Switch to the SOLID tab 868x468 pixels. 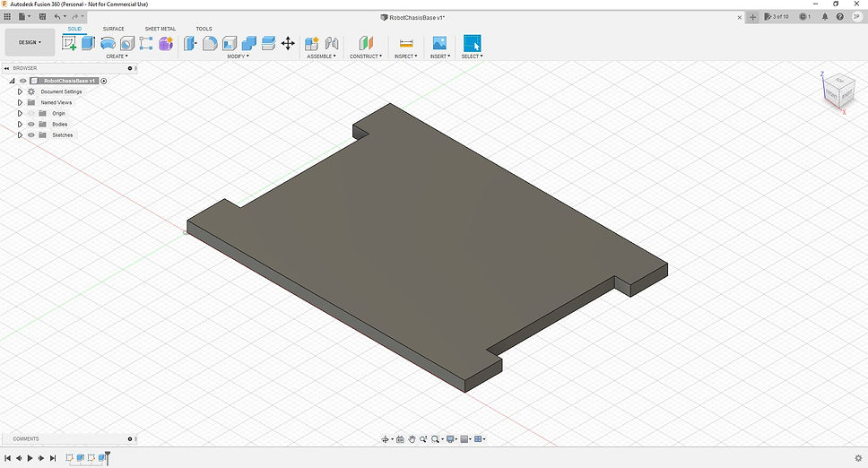click(74, 29)
